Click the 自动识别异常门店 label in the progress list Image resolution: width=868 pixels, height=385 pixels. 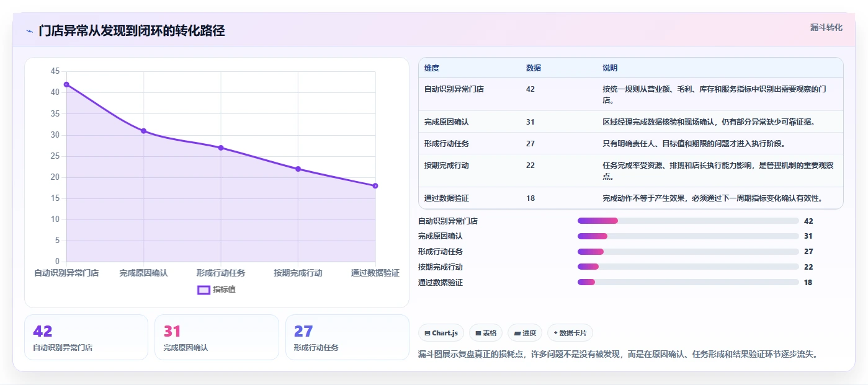pos(448,221)
